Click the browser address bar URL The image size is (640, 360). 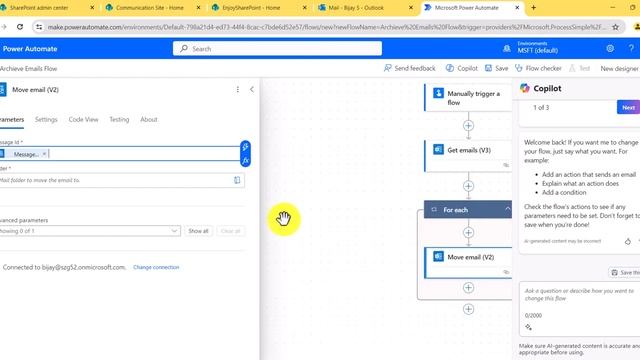pyautogui.click(x=327, y=27)
